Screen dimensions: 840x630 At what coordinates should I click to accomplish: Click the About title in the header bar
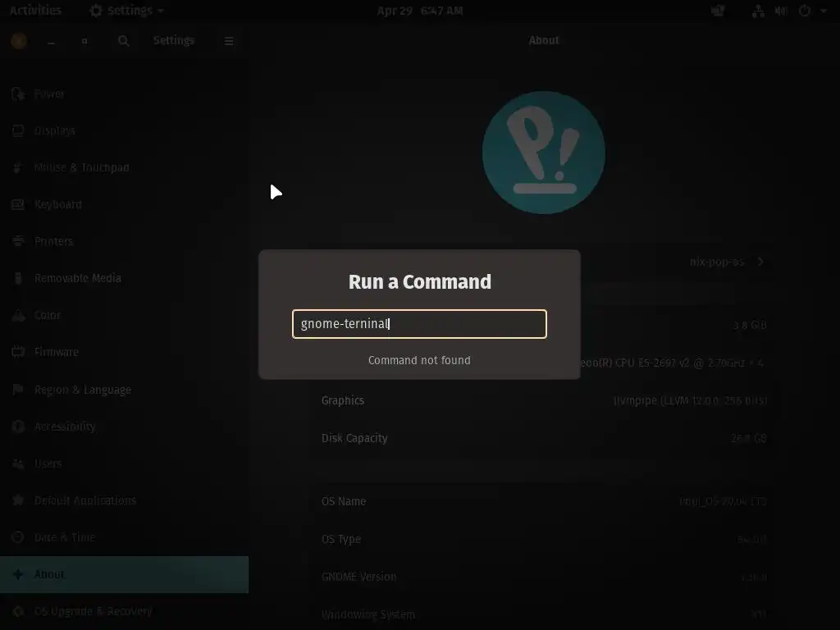tap(544, 41)
